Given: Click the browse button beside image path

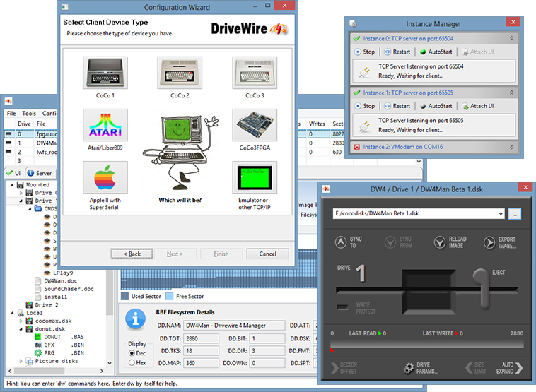Looking at the screenshot, I should (x=515, y=214).
